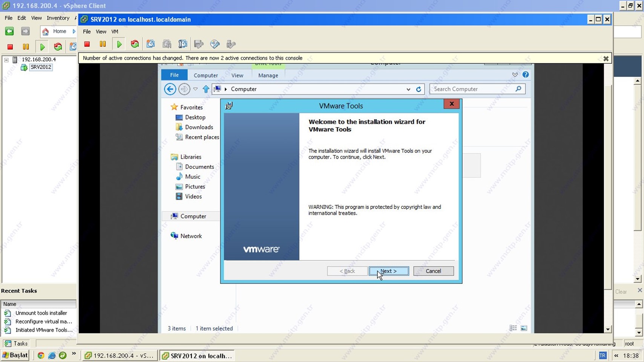Select Network in the navigation pane

pos(191,236)
